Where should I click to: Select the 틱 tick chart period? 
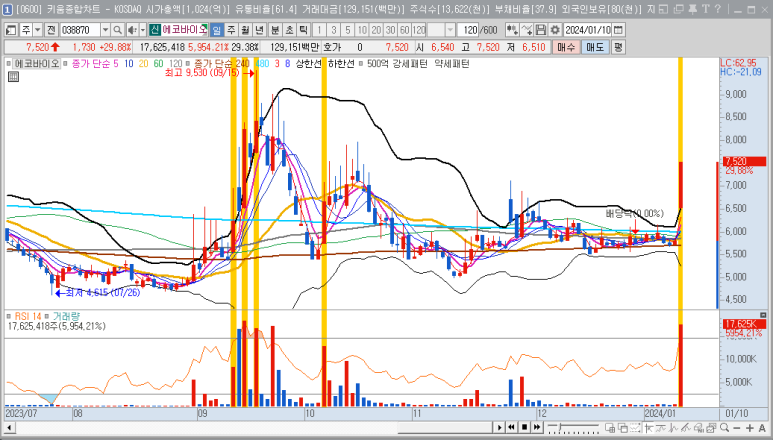[x=304, y=30]
